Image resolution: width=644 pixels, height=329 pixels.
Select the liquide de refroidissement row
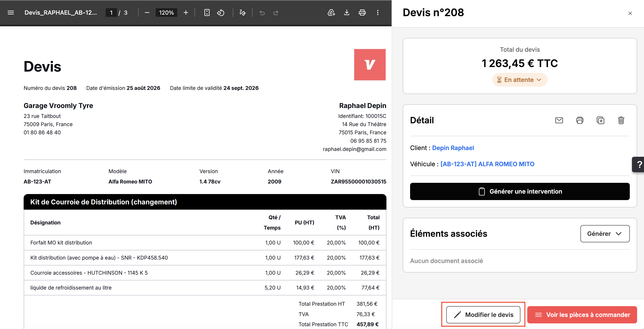[205, 288]
